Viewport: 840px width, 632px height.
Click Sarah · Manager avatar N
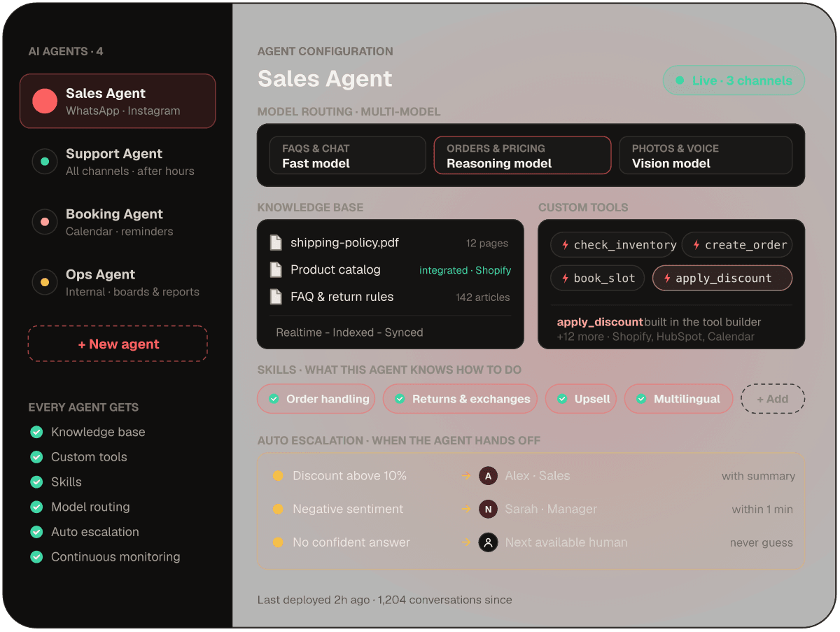[x=488, y=509]
